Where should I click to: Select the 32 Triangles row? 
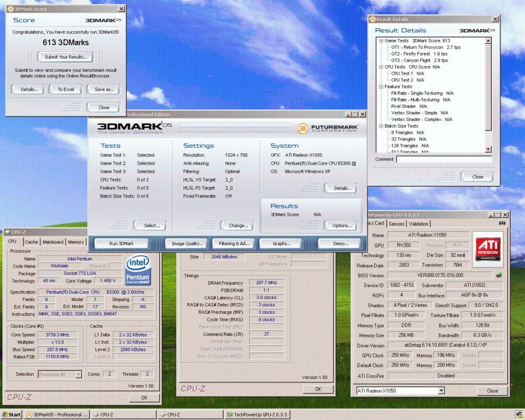(409, 139)
